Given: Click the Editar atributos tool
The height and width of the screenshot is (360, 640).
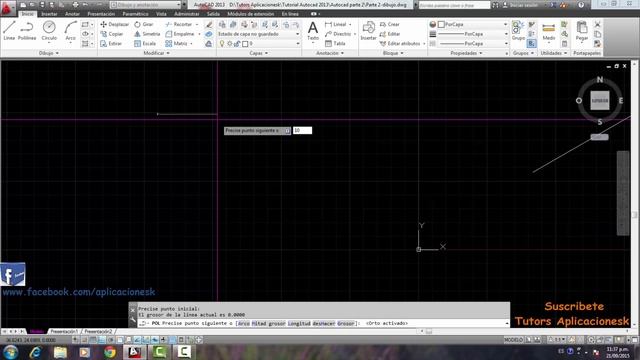Looking at the screenshot, I should click(x=400, y=43).
